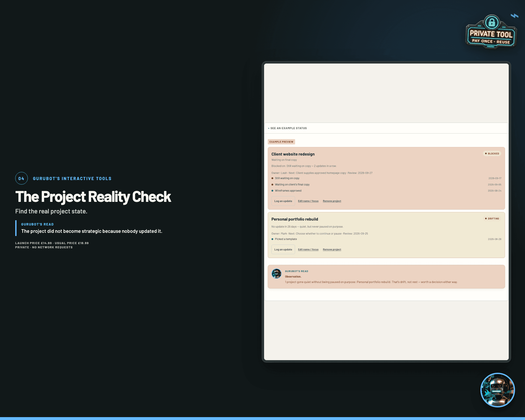Click the Private Tool pay once badge
This screenshot has width=525, height=420.
click(491, 32)
